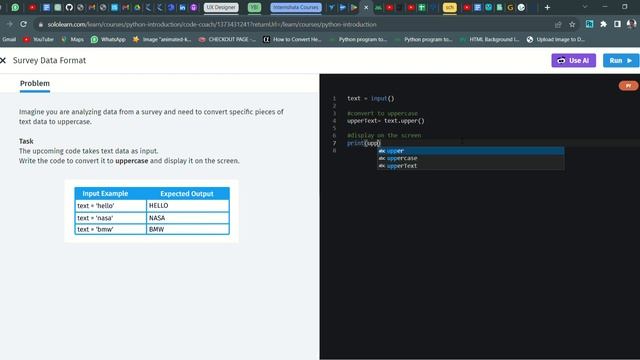
Task: Click the share page icon
Action: tap(558, 24)
